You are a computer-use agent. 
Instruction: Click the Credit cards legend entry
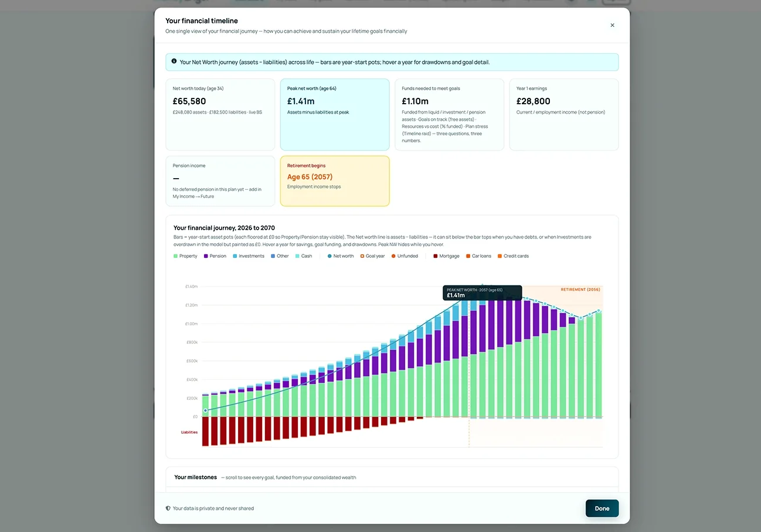point(513,256)
